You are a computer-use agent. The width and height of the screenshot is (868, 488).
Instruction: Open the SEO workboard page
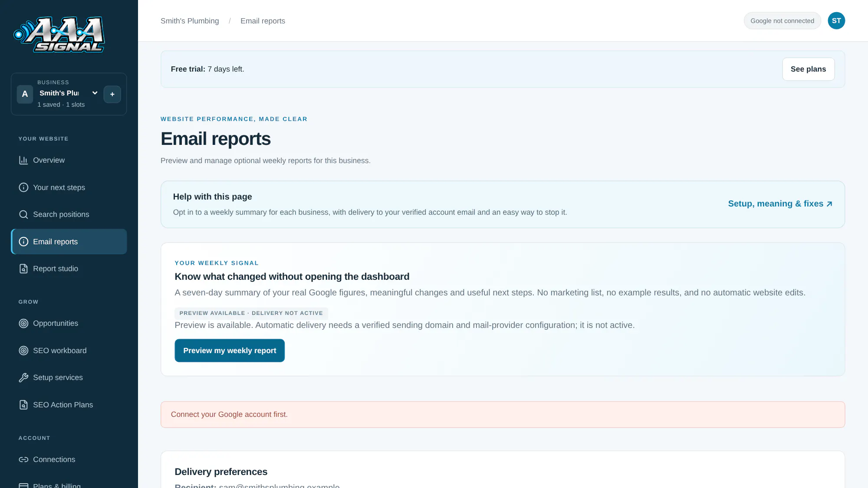[69, 350]
